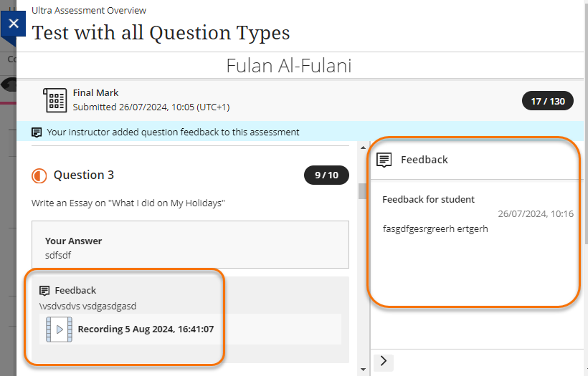The image size is (588, 376).
Task: Close the Ultra Assessment Overview panel
Action: [13, 24]
